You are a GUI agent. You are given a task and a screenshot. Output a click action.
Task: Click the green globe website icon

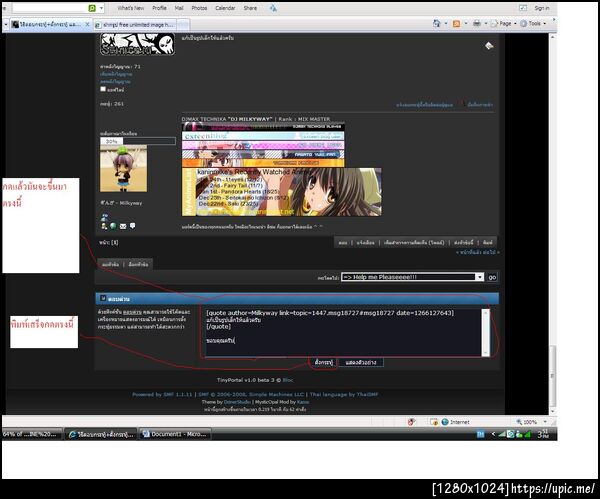(113, 226)
